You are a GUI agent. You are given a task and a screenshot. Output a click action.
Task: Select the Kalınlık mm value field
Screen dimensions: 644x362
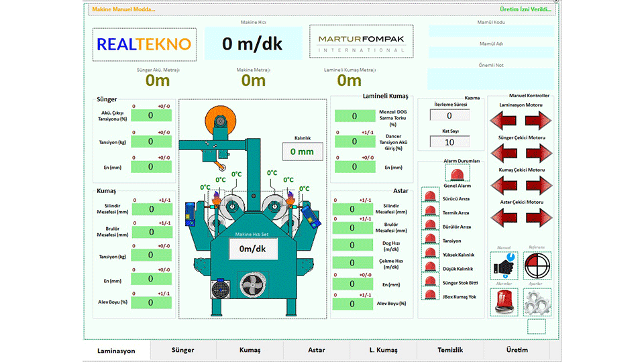pos(302,152)
